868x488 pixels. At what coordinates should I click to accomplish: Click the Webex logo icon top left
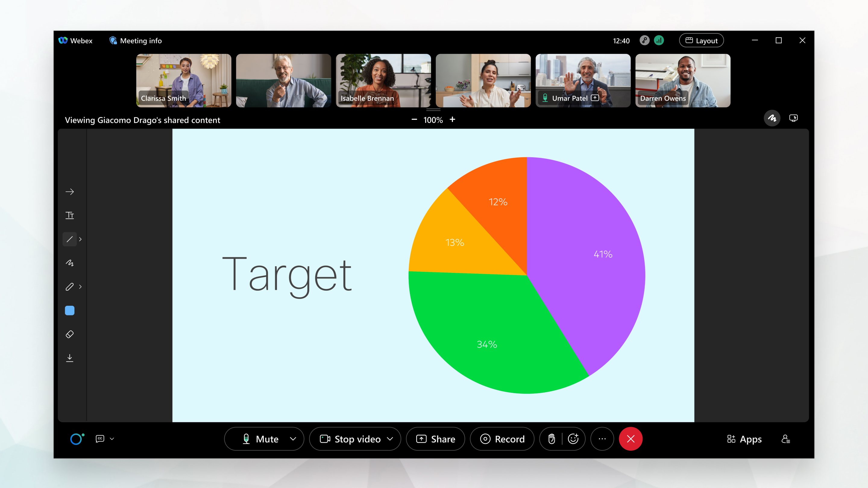click(x=64, y=40)
